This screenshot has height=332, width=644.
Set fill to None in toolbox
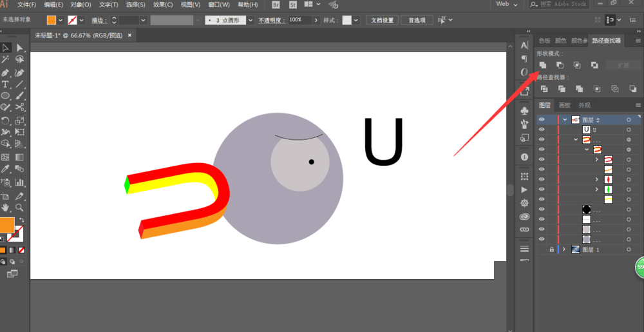click(x=22, y=250)
